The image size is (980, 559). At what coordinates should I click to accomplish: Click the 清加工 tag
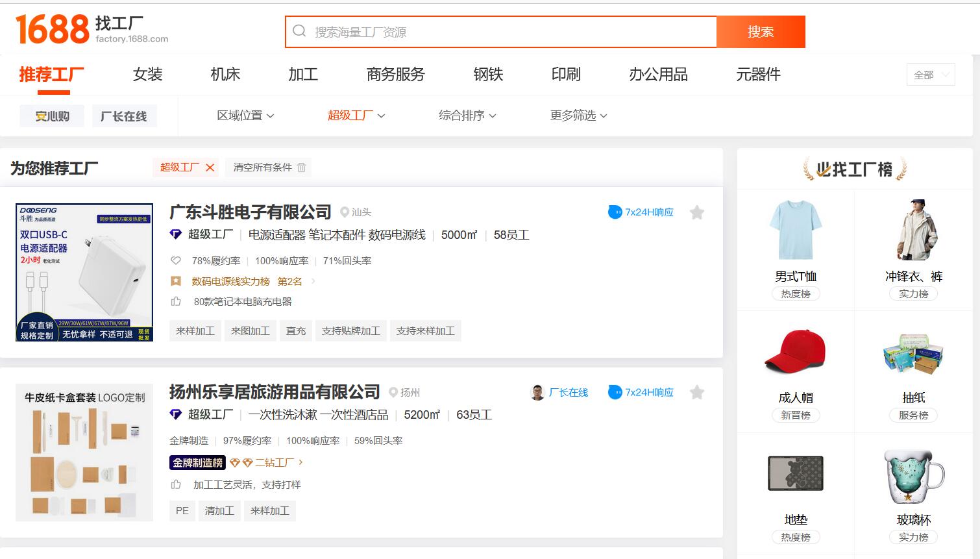pyautogui.click(x=219, y=511)
